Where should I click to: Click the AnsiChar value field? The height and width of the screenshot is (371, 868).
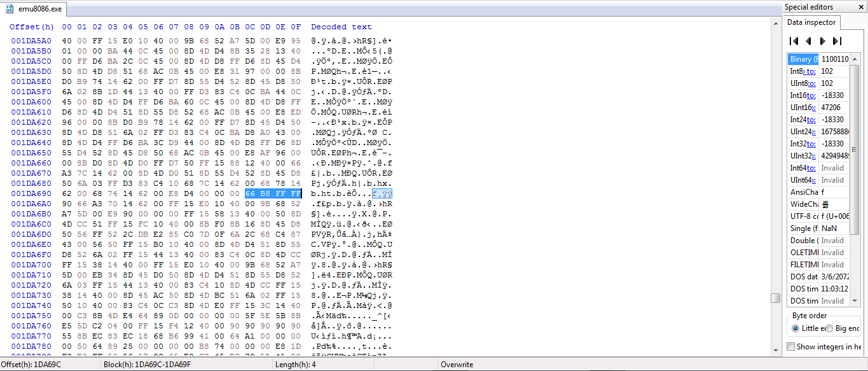tap(834, 192)
